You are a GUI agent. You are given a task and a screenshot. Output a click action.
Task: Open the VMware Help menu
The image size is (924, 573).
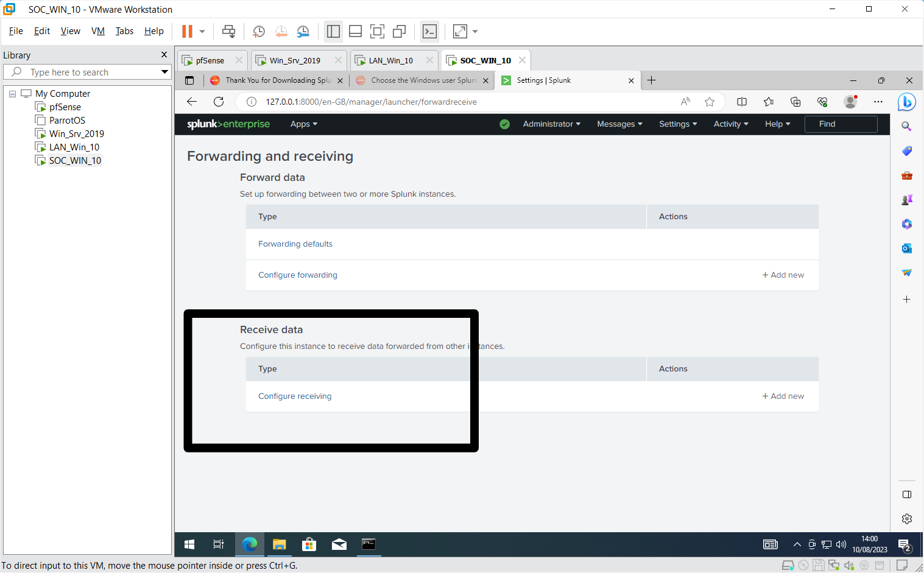tap(154, 31)
